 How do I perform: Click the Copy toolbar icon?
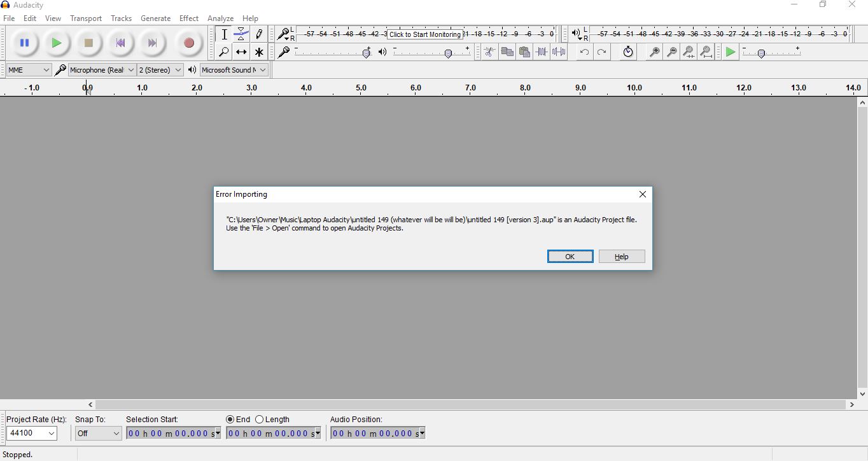507,52
